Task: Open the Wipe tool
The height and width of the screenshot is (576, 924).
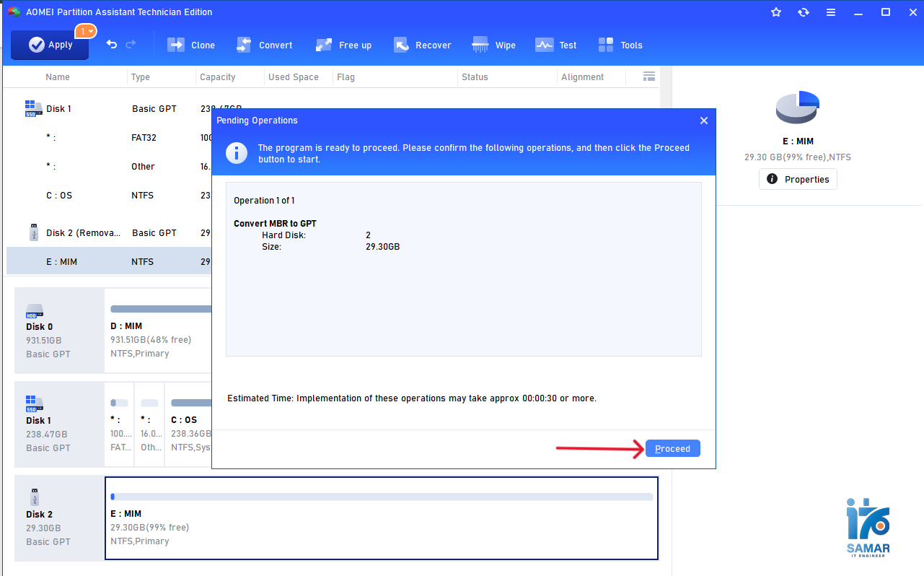Action: click(493, 45)
